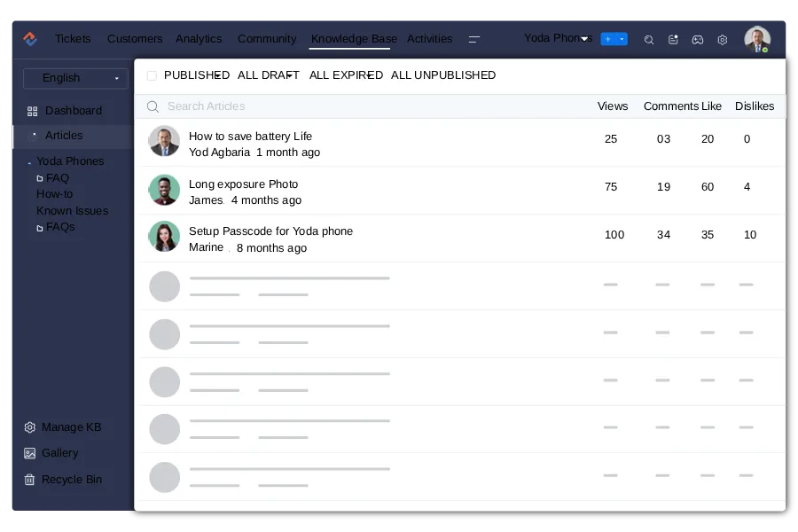
Task: Click the Zoho Desk logo in the top-left
Action: [28, 39]
